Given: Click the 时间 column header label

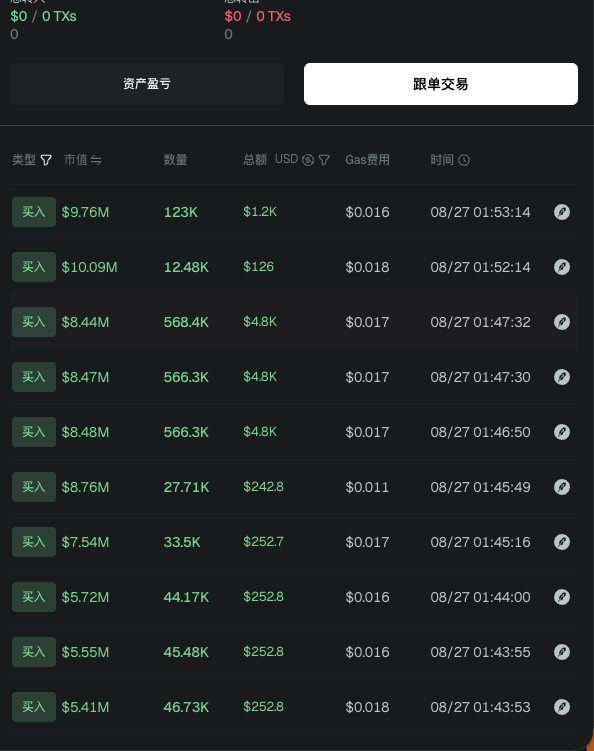Looking at the screenshot, I should pos(442,160).
